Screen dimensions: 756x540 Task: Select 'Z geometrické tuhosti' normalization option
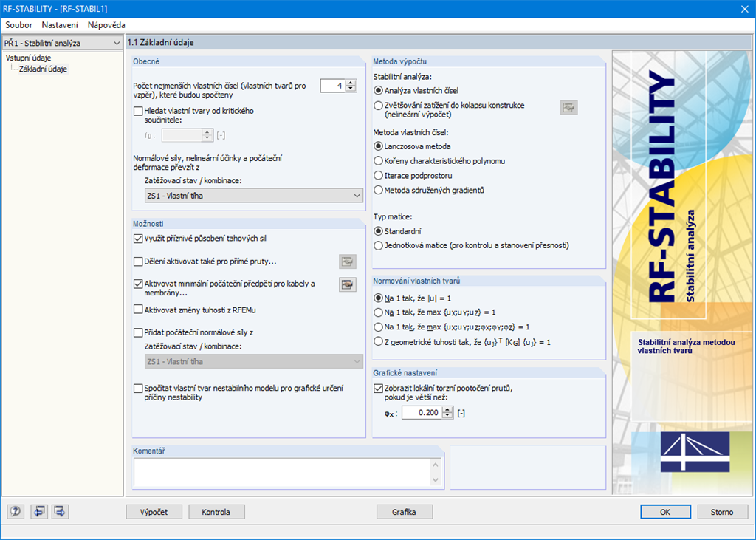pos(379,342)
